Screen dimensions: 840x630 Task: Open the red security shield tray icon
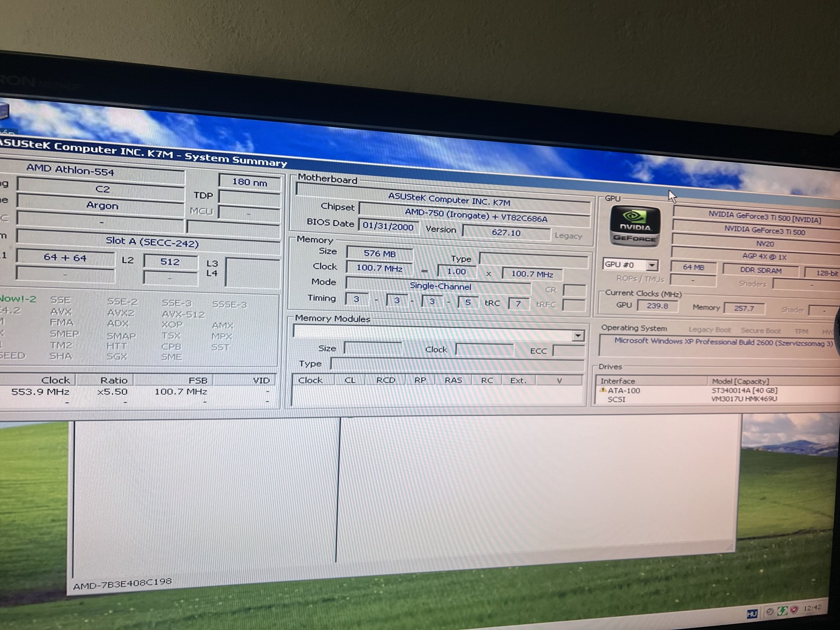point(794,609)
